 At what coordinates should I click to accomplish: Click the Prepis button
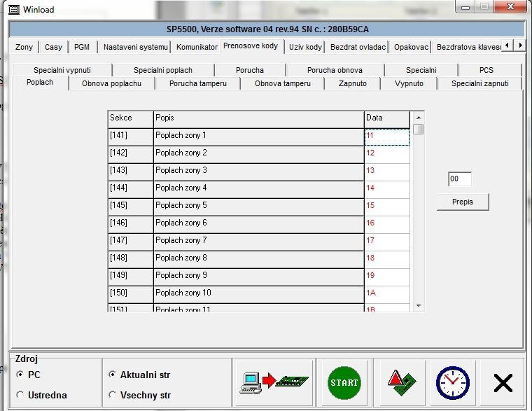(x=462, y=202)
